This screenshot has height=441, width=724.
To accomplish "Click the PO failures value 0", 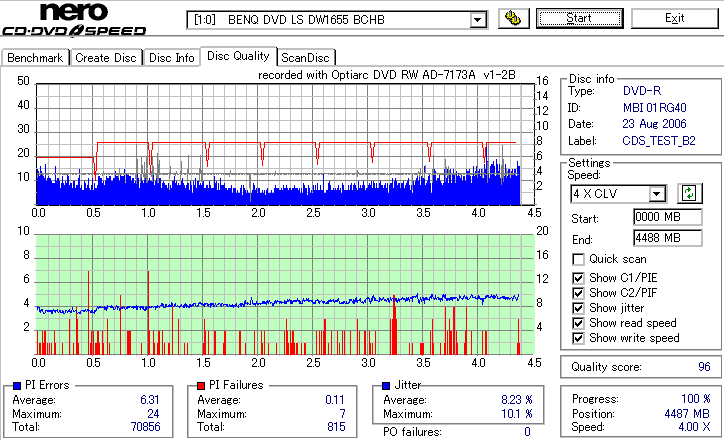I will [x=527, y=432].
